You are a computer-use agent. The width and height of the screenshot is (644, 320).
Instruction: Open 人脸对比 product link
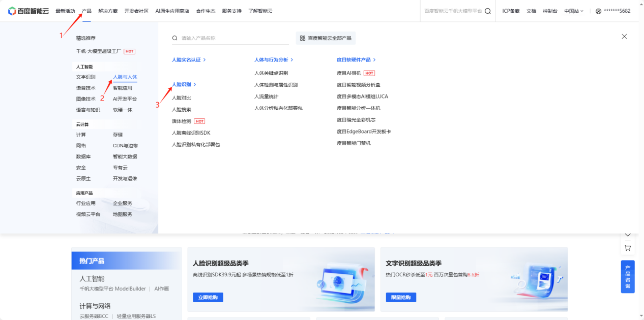[182, 98]
